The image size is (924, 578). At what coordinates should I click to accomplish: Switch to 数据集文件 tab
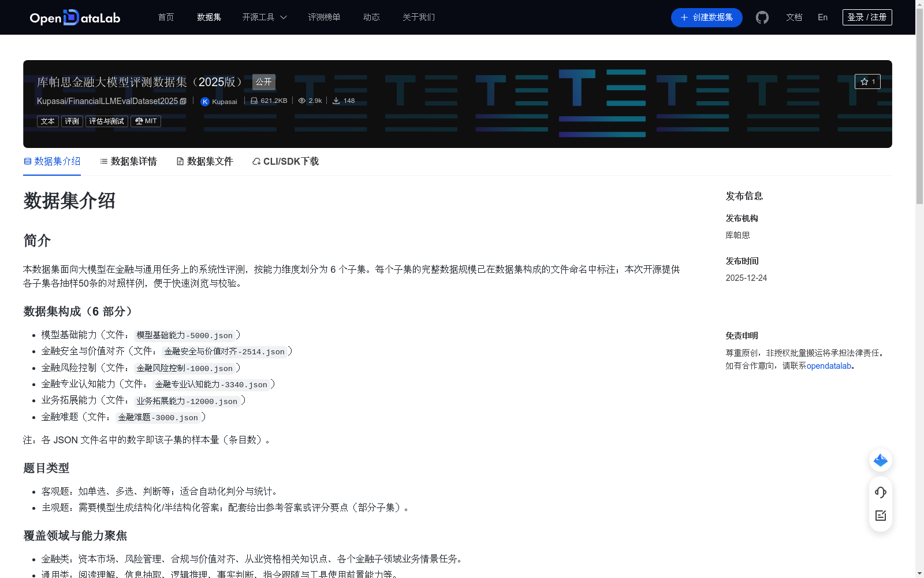204,162
